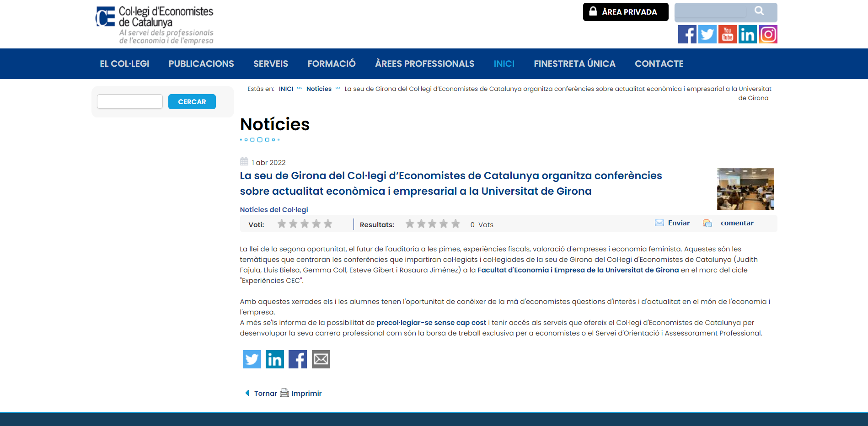Screen dimensions: 868x426
Task: Share the article via the bottom Twitter icon
Action: tap(252, 359)
